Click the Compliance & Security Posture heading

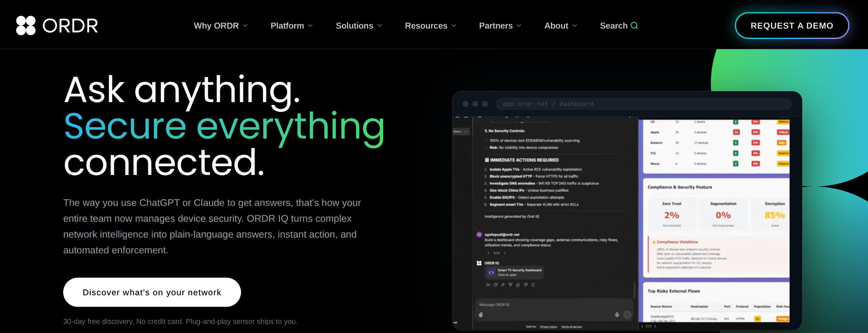click(680, 187)
